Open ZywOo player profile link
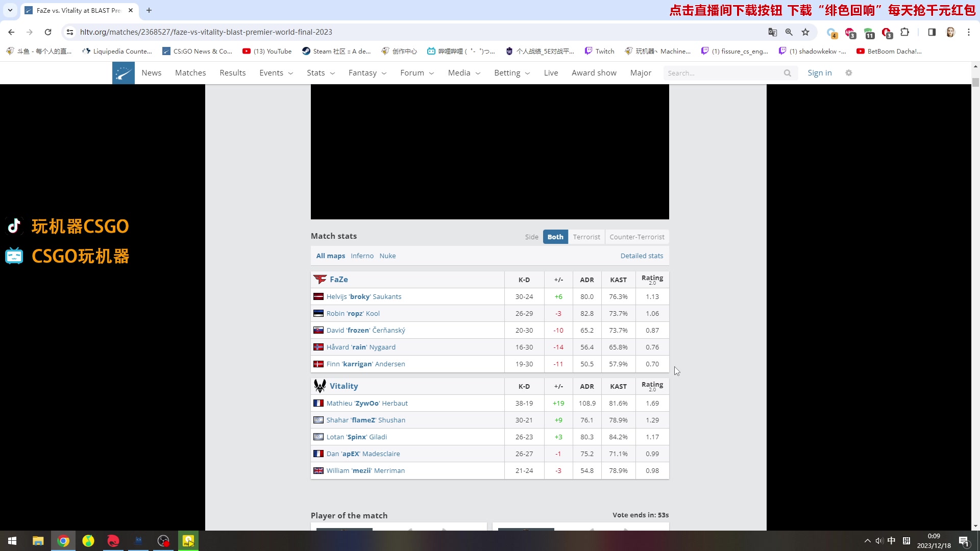Image resolution: width=980 pixels, height=551 pixels. tap(367, 403)
